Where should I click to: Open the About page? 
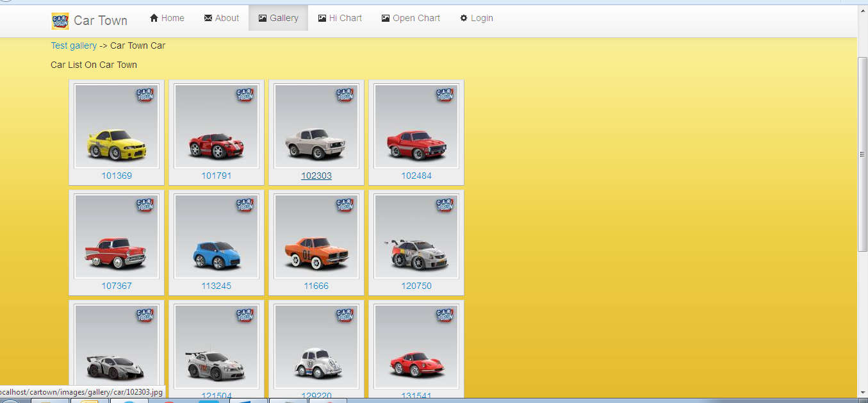[226, 17]
